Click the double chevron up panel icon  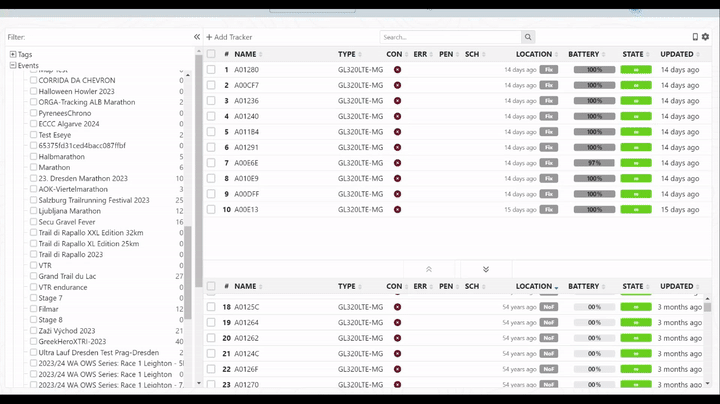tap(429, 269)
